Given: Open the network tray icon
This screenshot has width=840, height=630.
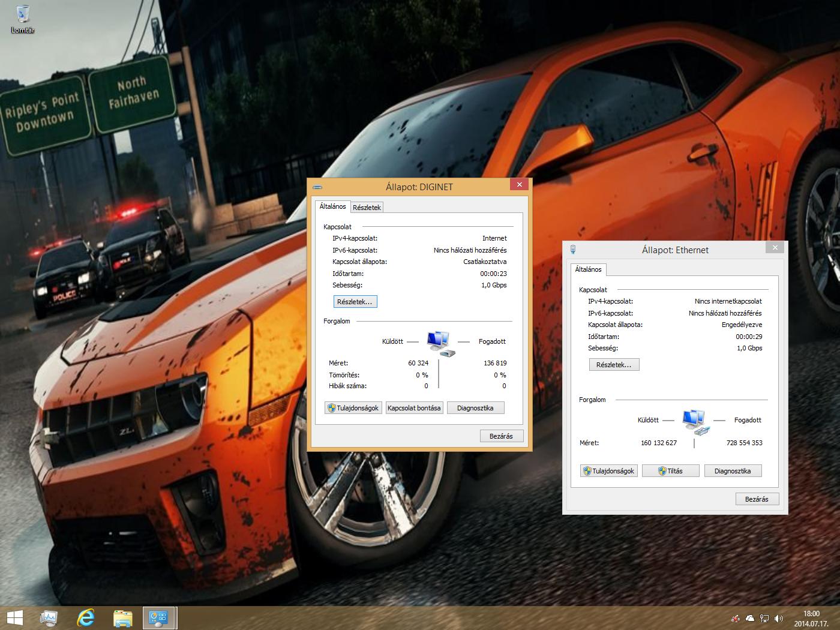Looking at the screenshot, I should (x=764, y=618).
